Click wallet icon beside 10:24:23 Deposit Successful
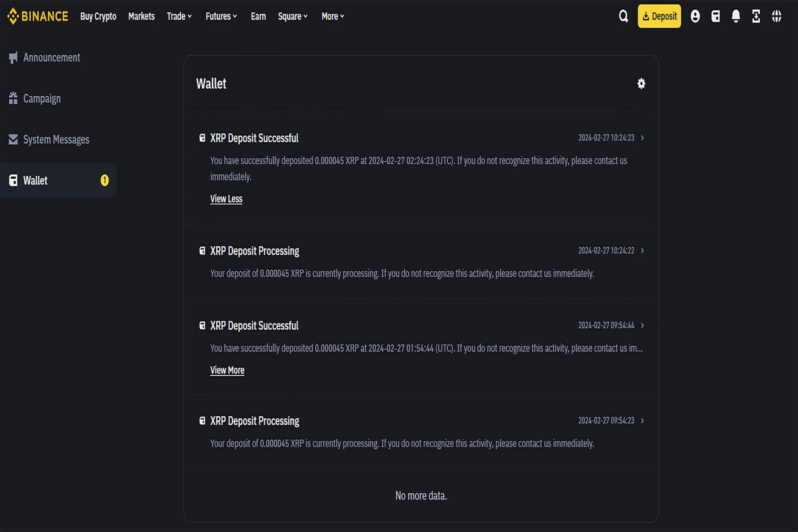 (x=202, y=138)
